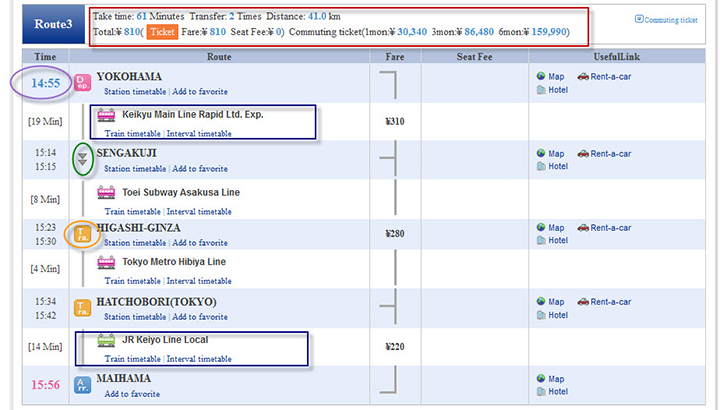
Task: Open Hotel link for Yokohama
Action: (x=558, y=90)
